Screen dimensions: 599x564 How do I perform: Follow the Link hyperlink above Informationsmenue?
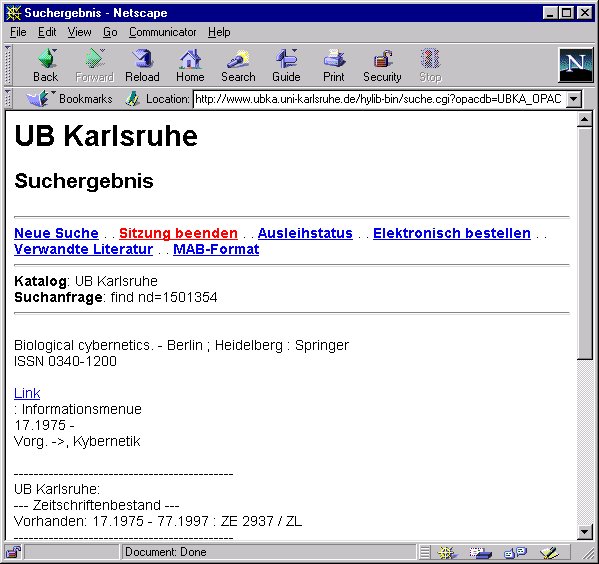pyautogui.click(x=27, y=393)
